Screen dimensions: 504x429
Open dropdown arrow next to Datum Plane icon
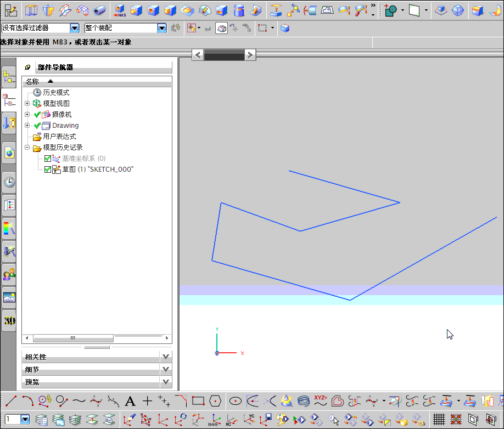pos(426,10)
